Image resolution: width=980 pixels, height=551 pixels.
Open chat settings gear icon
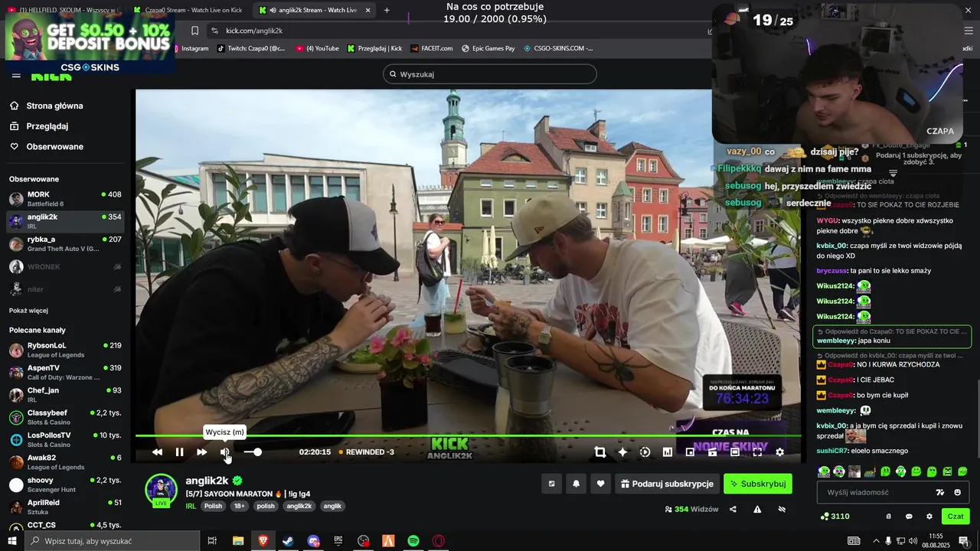click(x=929, y=517)
